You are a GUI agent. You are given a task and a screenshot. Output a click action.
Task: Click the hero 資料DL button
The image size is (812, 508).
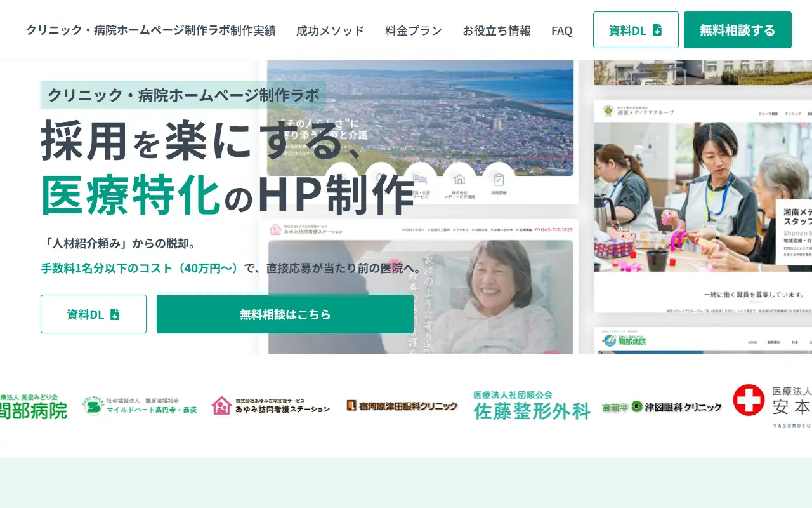[93, 314]
